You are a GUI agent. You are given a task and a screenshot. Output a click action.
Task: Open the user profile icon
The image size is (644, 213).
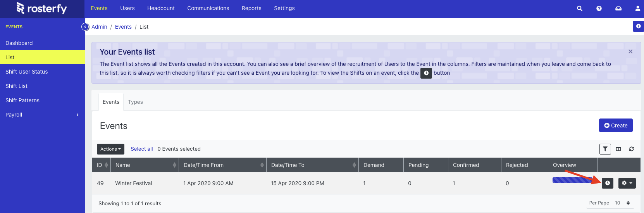637,9
